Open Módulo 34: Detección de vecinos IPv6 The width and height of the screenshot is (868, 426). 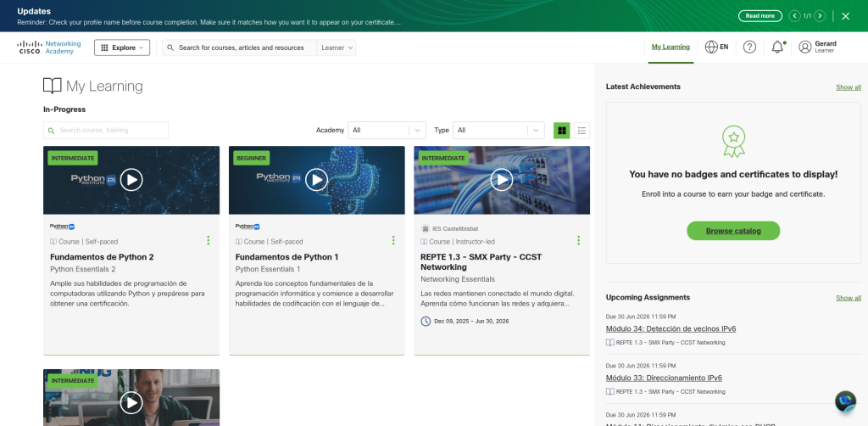click(x=658, y=328)
